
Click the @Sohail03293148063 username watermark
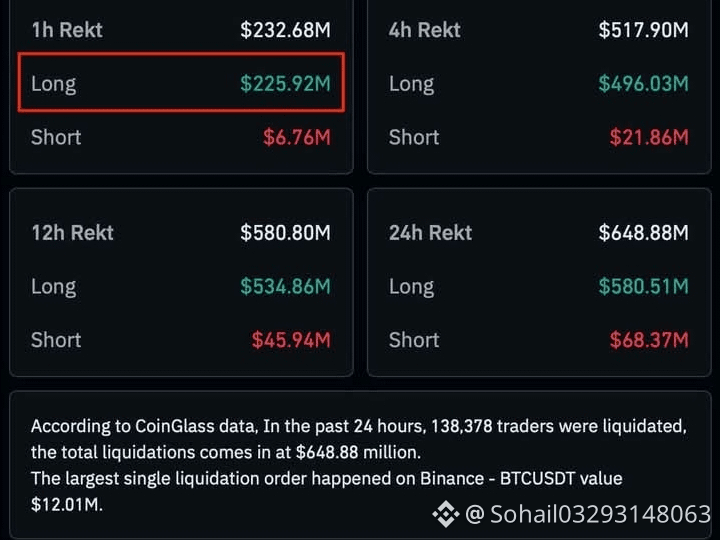point(588,514)
